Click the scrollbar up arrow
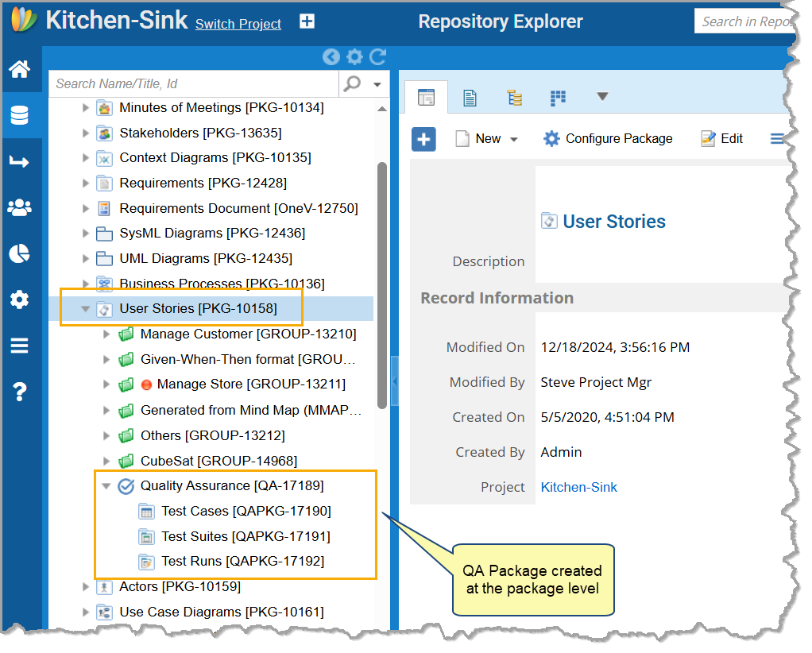This screenshot has height=653, width=812. pyautogui.click(x=382, y=110)
